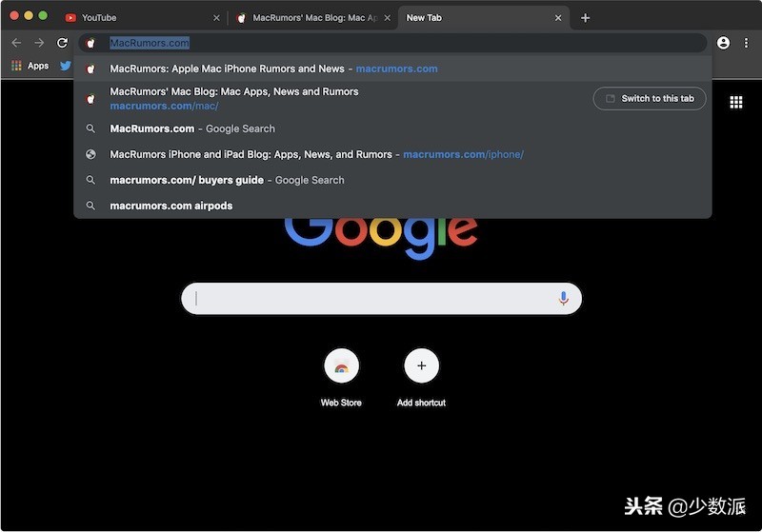Screen dimensions: 762x532
Task: Open the Web Store shortcut icon
Action: click(x=342, y=365)
